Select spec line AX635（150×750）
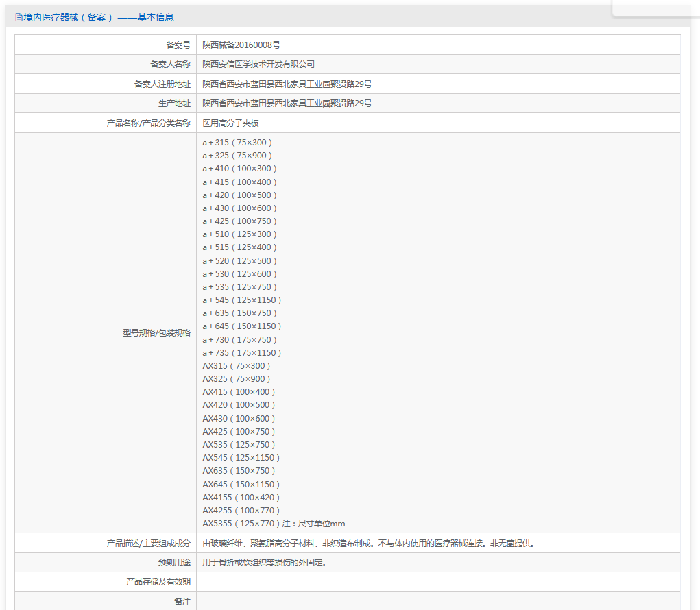700x610 pixels. pyautogui.click(x=239, y=470)
